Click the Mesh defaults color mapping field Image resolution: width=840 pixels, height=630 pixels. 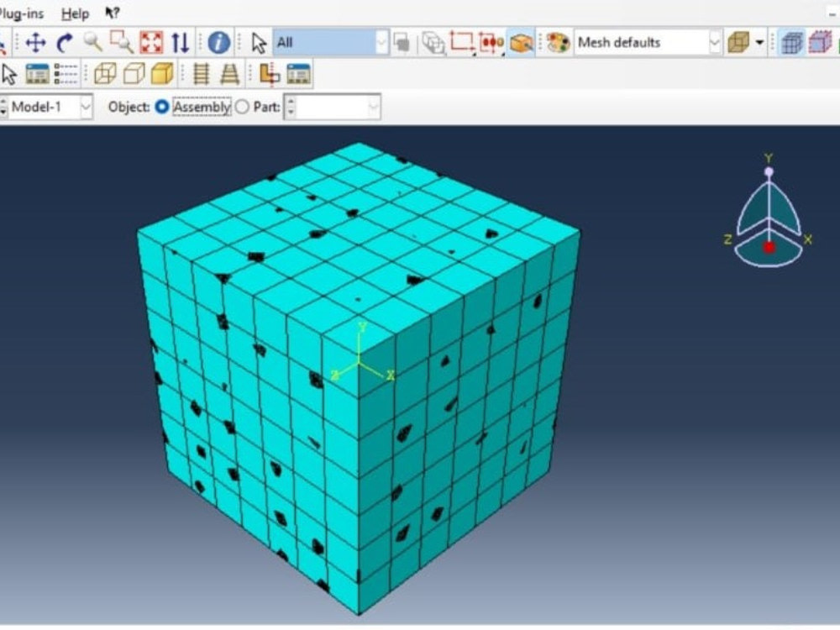tap(643, 40)
